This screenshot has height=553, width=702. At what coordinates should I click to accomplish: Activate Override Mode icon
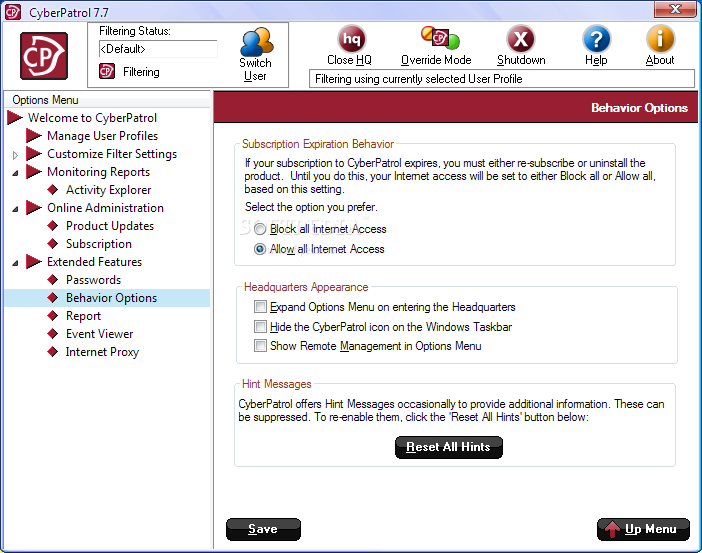click(440, 38)
